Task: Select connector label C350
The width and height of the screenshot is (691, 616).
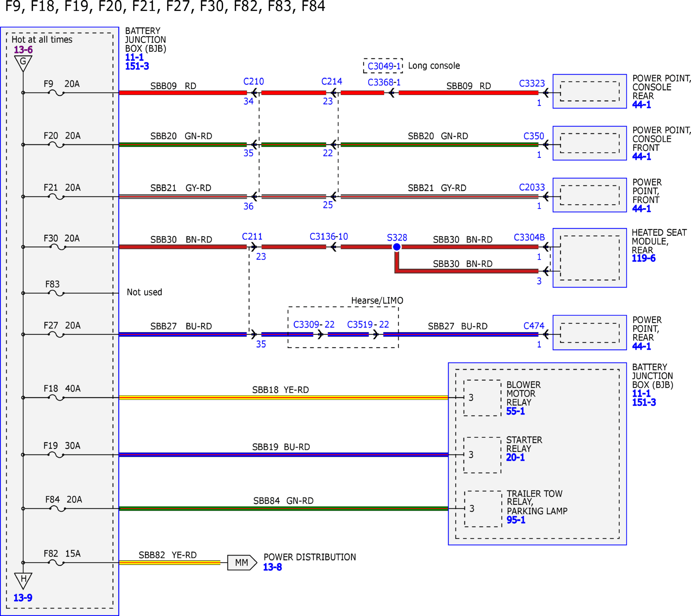Action: pyautogui.click(x=534, y=136)
